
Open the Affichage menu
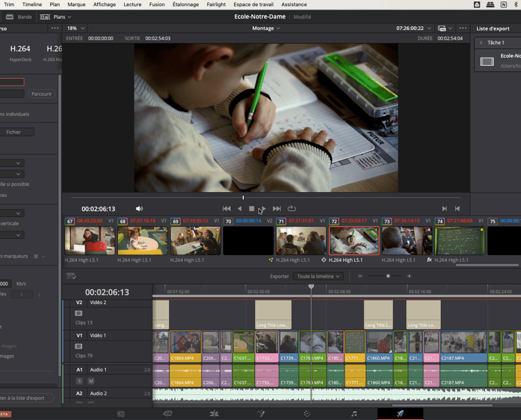104,5
